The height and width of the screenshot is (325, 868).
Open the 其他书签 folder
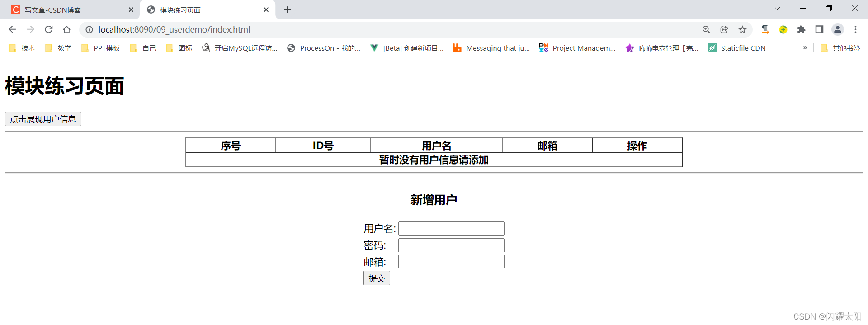coord(840,48)
